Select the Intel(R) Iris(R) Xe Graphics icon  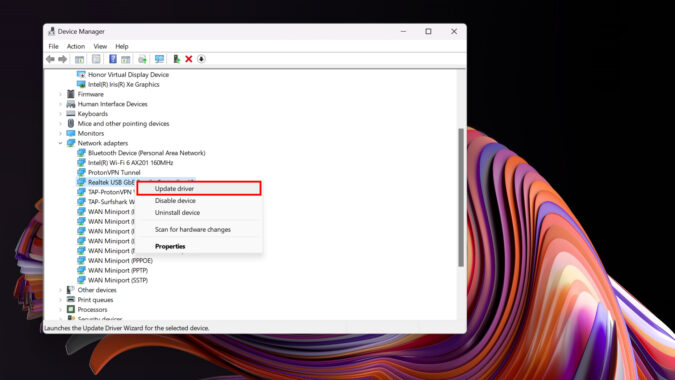[x=81, y=84]
